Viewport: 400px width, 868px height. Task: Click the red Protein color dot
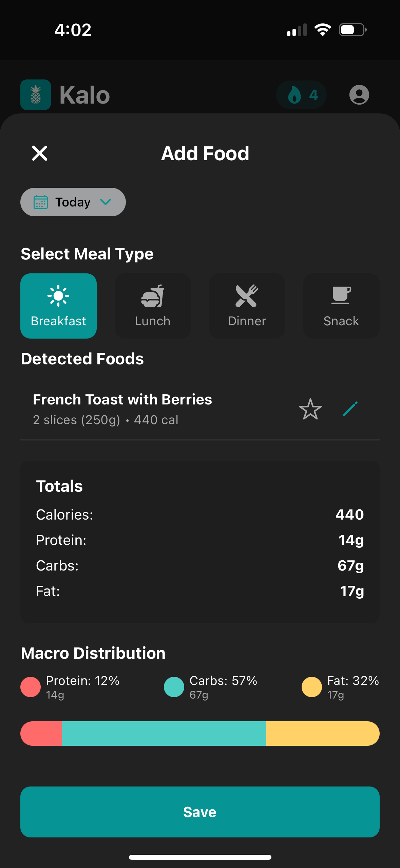point(31,687)
